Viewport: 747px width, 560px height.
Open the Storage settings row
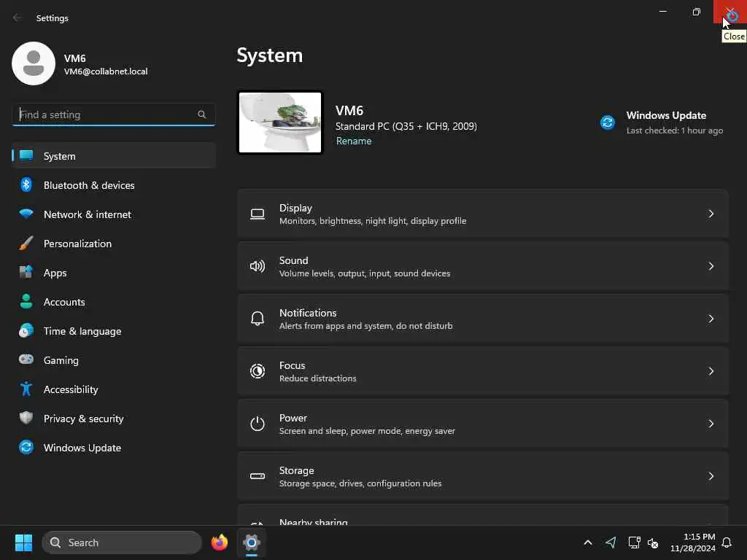click(483, 475)
